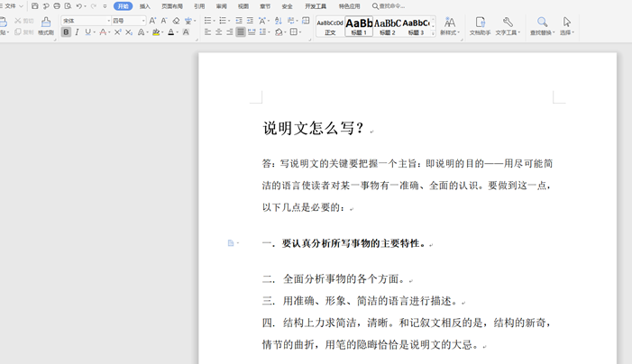Increase font size with the grow font icon
This screenshot has width=632, height=364.
(152, 21)
